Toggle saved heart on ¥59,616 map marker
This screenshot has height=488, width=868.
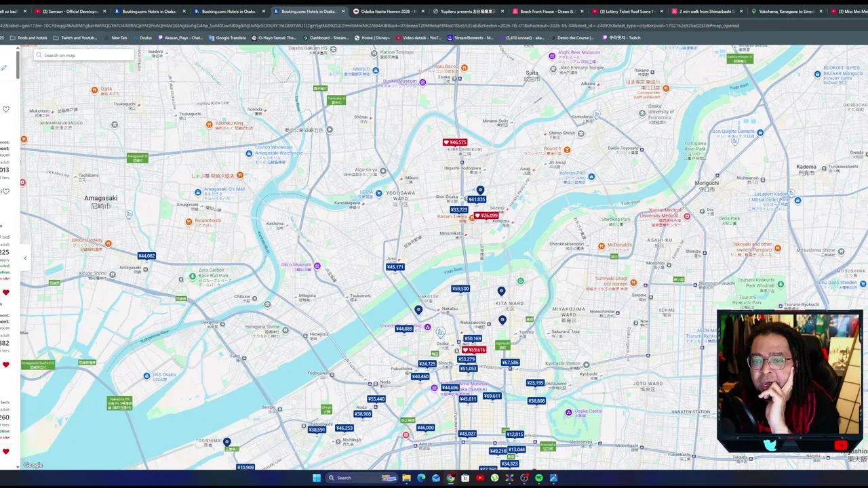[465, 350]
